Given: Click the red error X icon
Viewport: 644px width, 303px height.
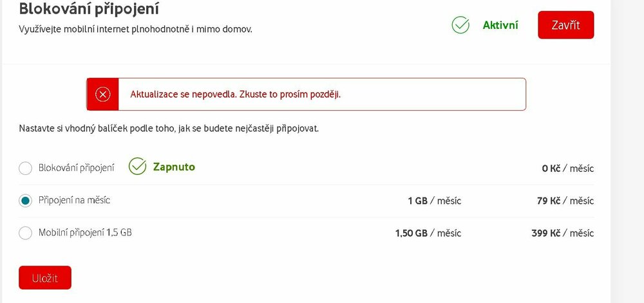Looking at the screenshot, I should (103, 95).
